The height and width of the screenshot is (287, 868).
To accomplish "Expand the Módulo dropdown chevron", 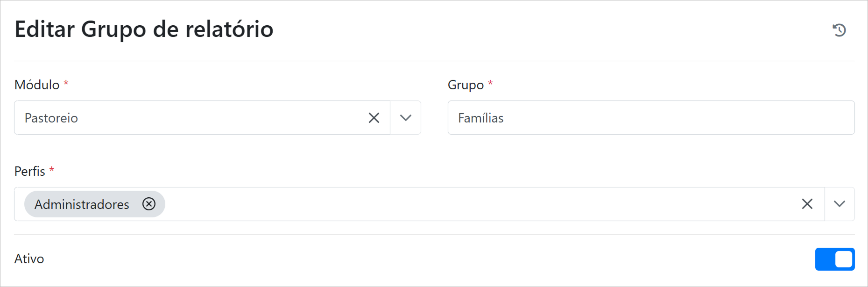I will (406, 118).
